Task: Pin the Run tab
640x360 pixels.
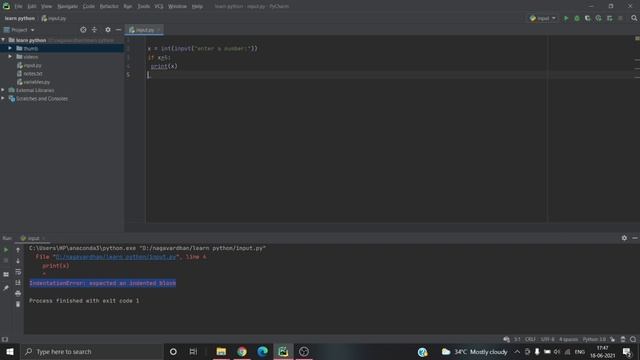Action: point(6,288)
